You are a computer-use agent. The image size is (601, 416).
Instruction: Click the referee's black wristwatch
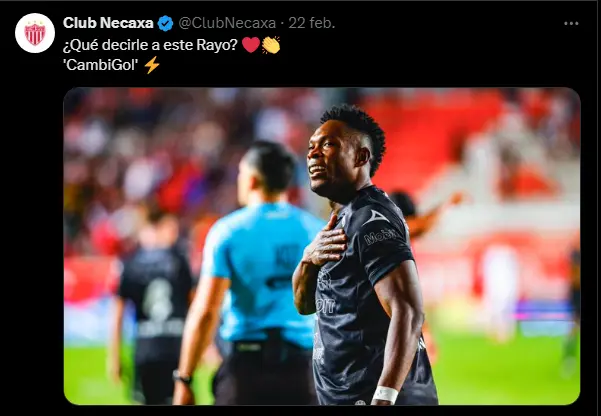pyautogui.click(x=182, y=378)
